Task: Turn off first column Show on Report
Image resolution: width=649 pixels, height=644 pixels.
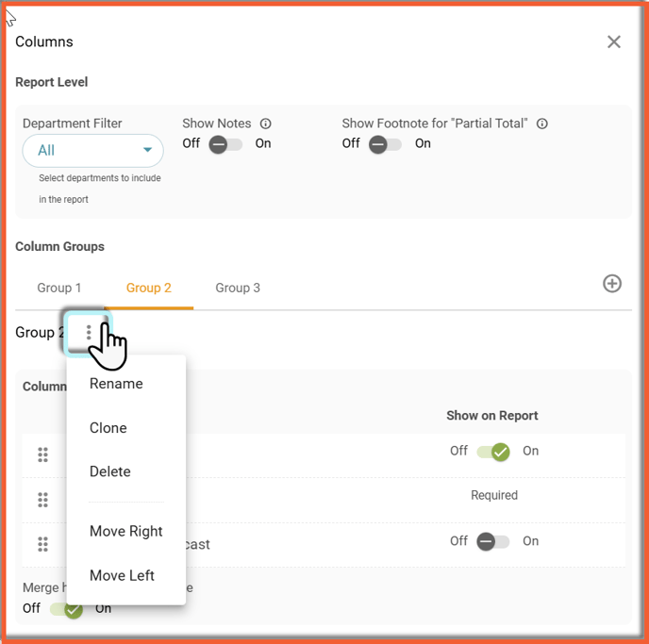Action: 493,452
